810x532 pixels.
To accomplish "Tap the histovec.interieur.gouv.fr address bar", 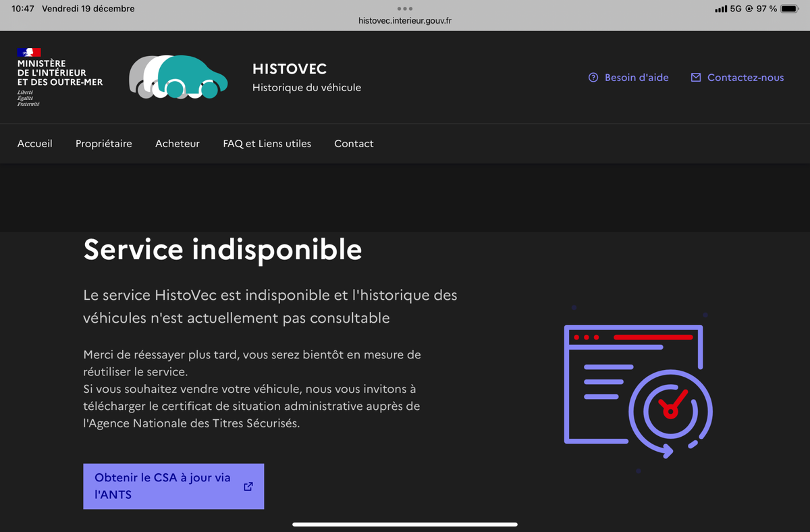I will pos(405,21).
